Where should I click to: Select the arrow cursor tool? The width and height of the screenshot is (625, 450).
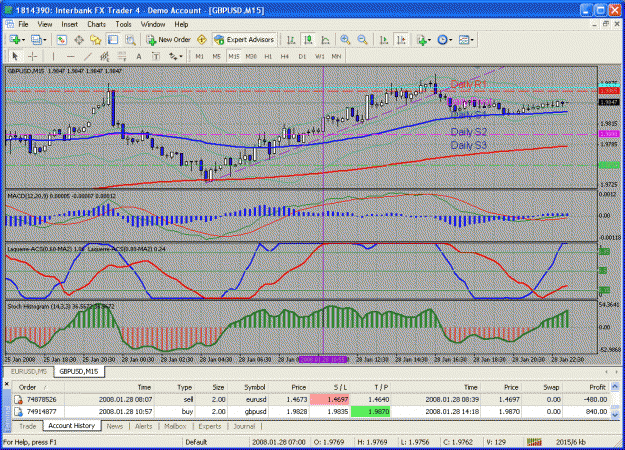click(x=15, y=57)
